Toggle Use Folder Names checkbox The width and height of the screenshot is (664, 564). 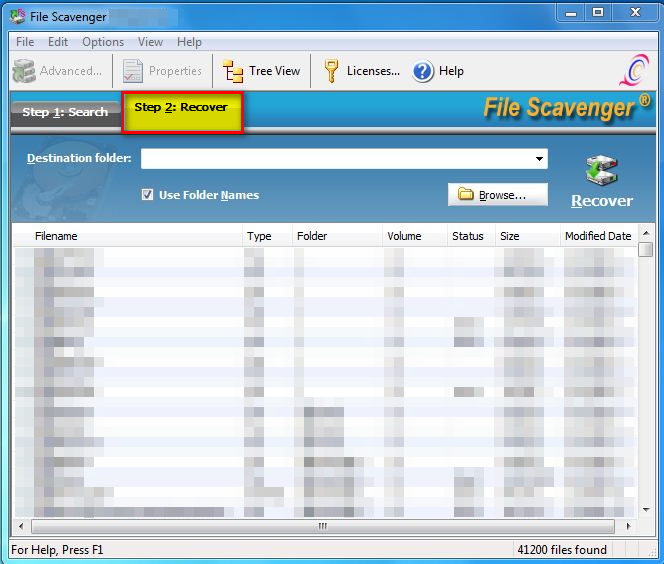(147, 195)
